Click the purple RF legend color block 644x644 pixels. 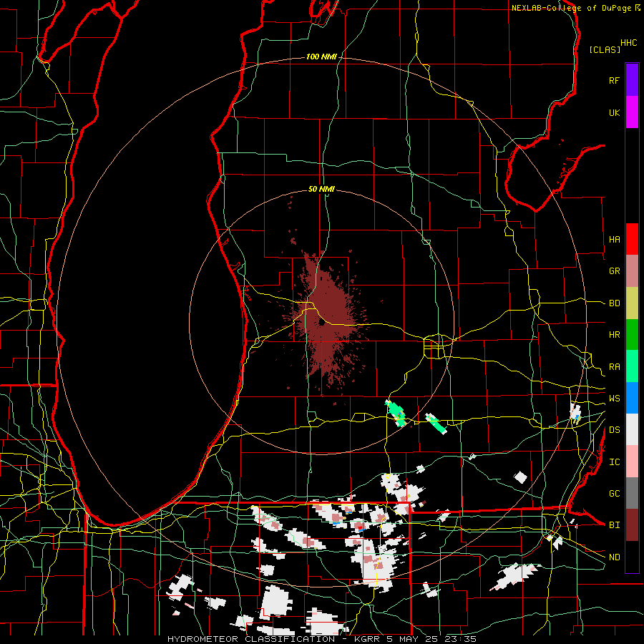pyautogui.click(x=632, y=80)
